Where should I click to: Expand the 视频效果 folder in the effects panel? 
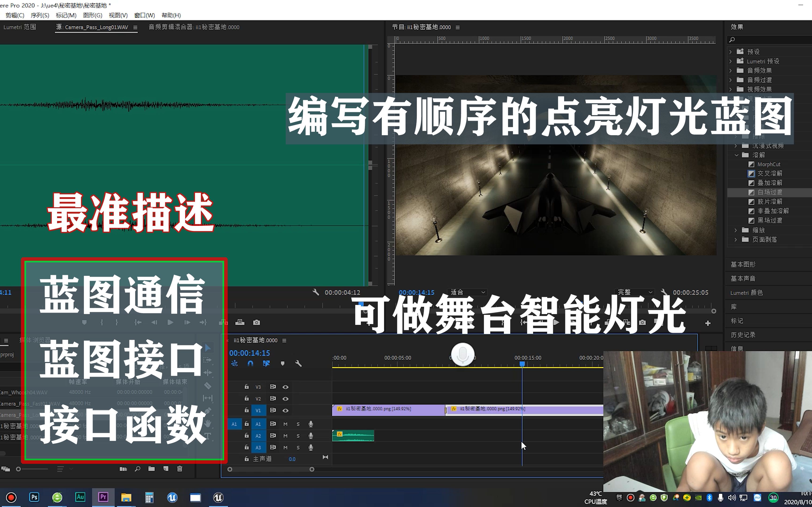(731, 89)
